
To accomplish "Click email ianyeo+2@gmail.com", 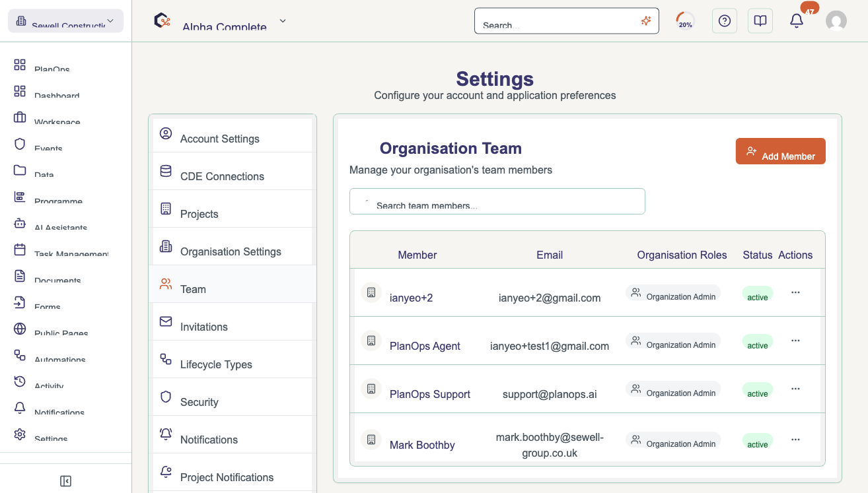I will (x=550, y=298).
